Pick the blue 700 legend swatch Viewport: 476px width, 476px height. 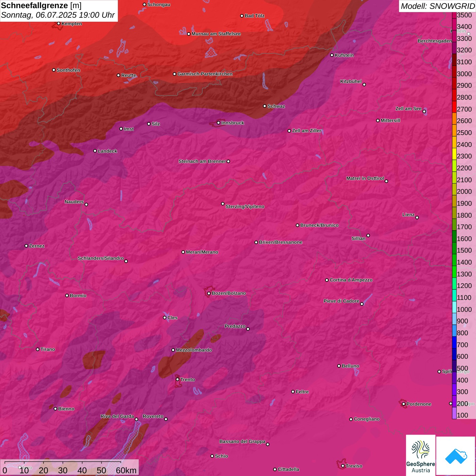click(x=454, y=342)
